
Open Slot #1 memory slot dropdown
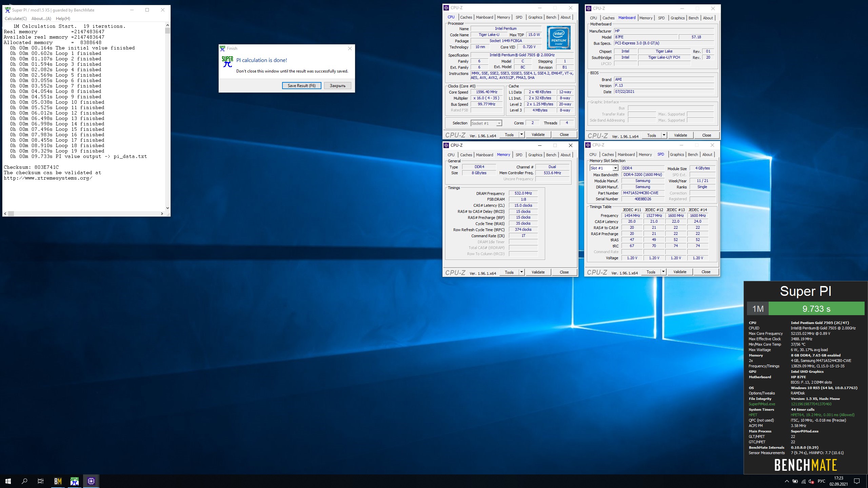click(604, 168)
